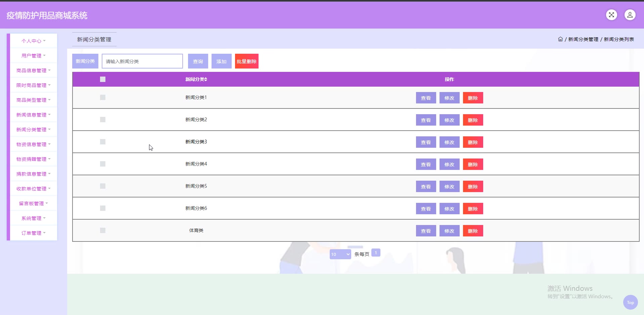Click 删除 for 新闻分类2
The height and width of the screenshot is (315, 644).
click(473, 120)
